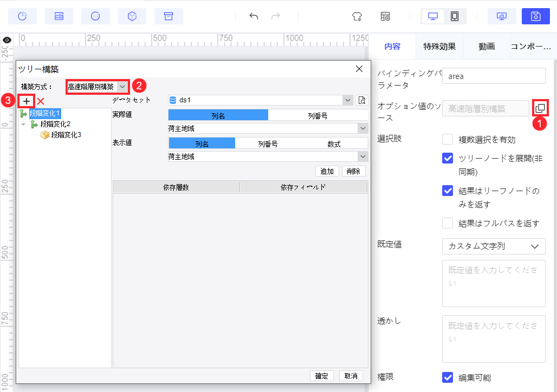This screenshot has width=557, height=392.
Task: Confirm with the 確定 button
Action: point(322,376)
